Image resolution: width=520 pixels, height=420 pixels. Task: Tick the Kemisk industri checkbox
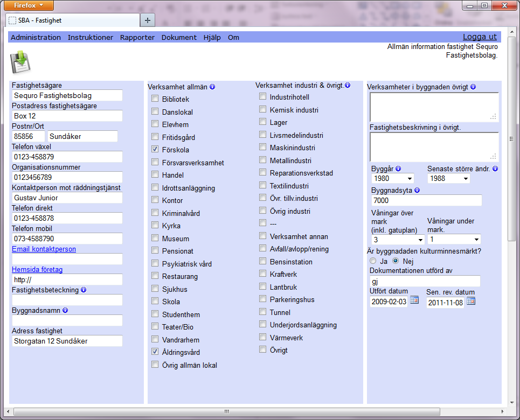262,109
